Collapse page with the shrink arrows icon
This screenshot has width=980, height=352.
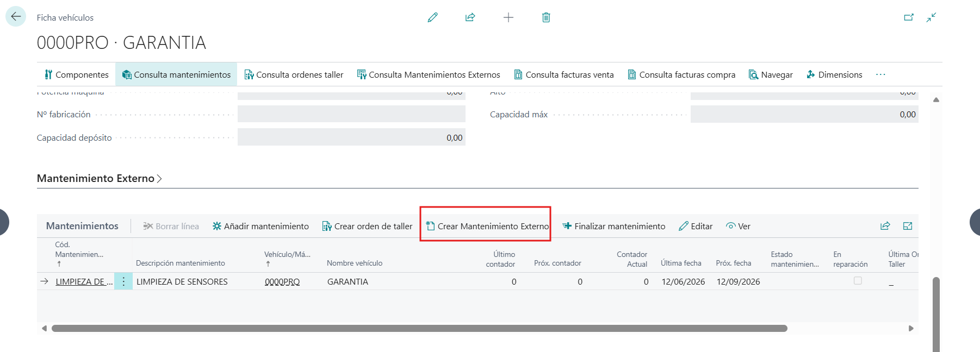932,17
